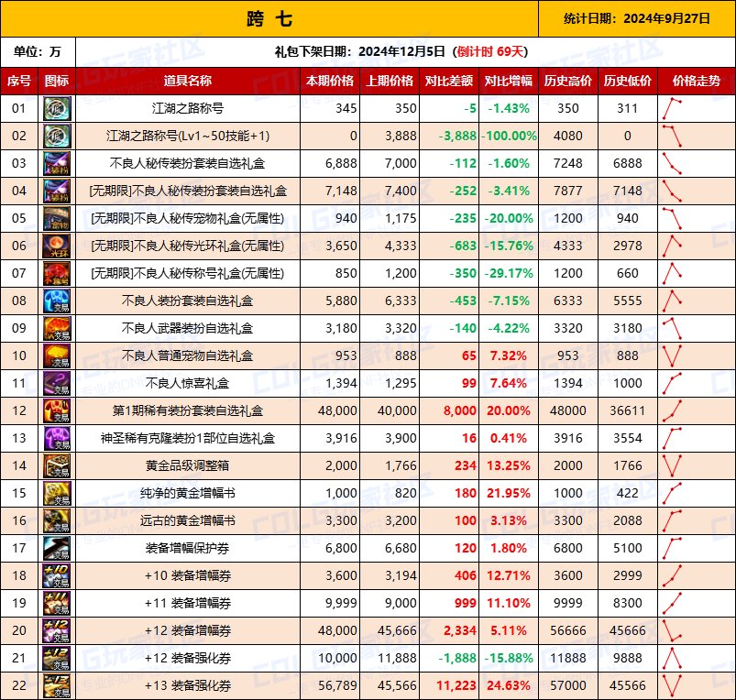Click the 历史高价 column header
Image resolution: width=736 pixels, height=700 pixels.
click(x=568, y=82)
